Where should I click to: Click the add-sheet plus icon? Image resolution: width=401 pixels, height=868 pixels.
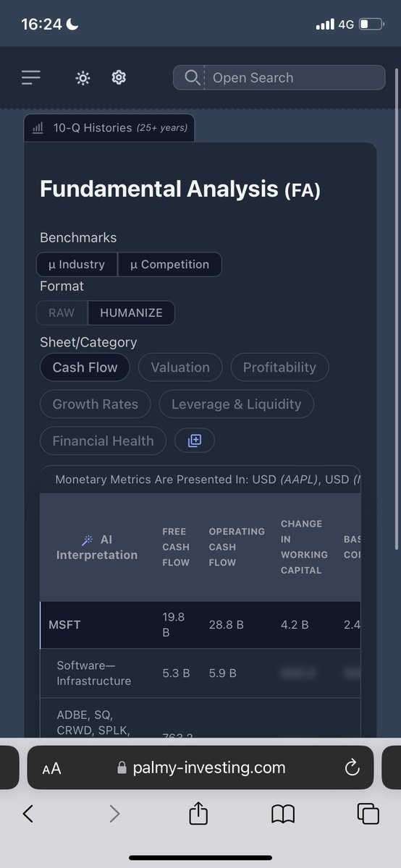194,441
